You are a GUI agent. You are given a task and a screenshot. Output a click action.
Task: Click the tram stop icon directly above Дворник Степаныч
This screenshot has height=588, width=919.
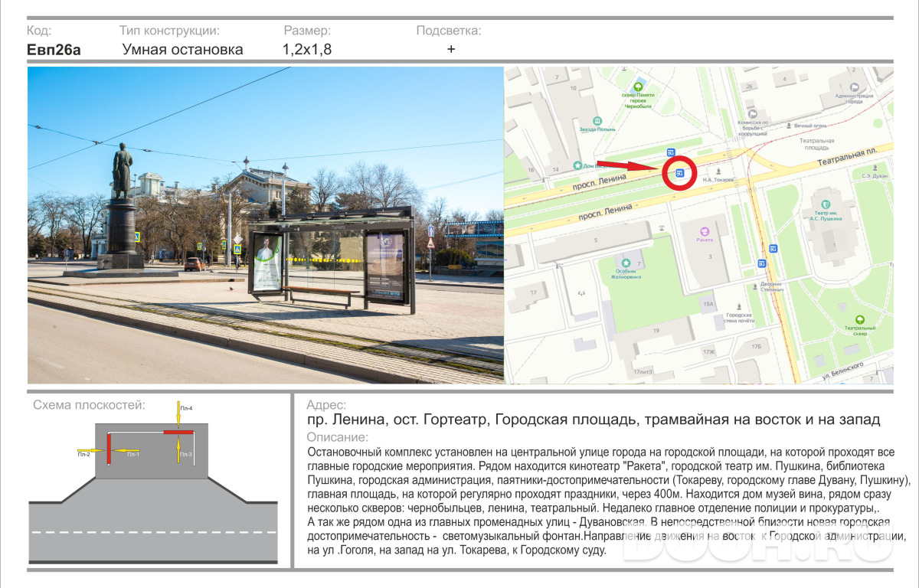pyautogui.click(x=762, y=263)
